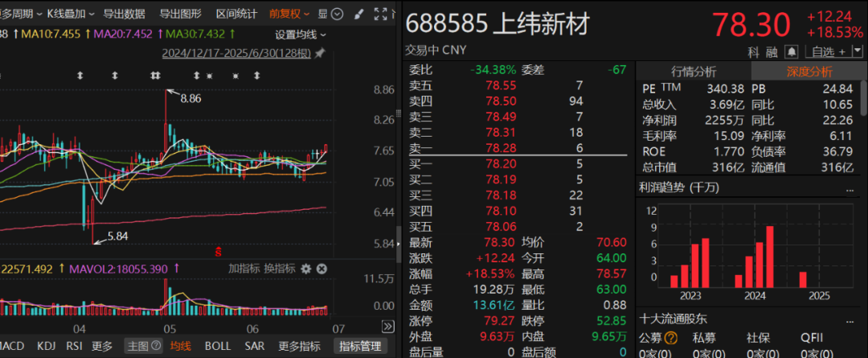Viewport: 868px width, 358px height.
Task: Click the double-arrow chart scroll icon
Action: click(x=386, y=326)
